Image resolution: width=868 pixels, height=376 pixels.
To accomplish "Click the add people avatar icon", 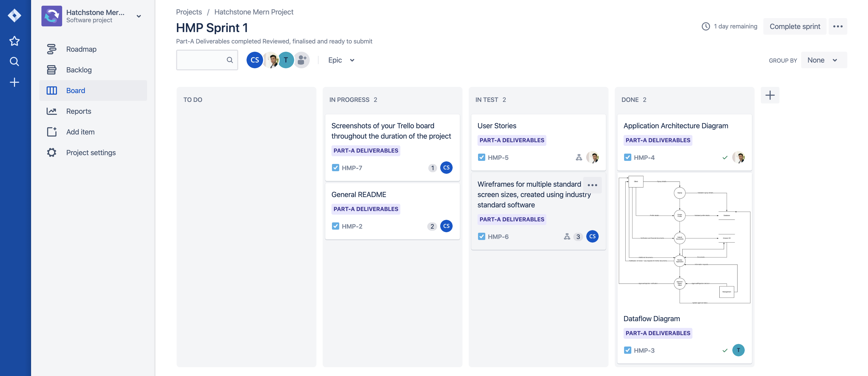I will pos(302,60).
